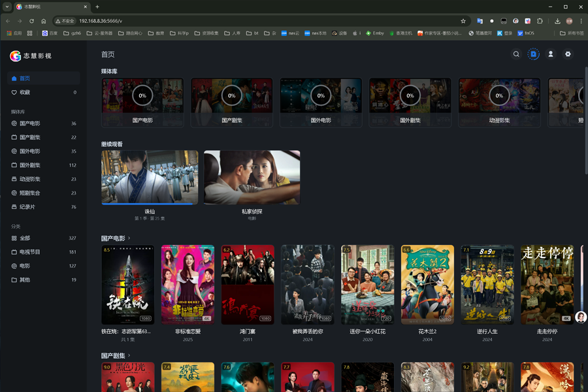Expand the 国产剧集 section header arrow
The image size is (588, 392).
(129, 355)
